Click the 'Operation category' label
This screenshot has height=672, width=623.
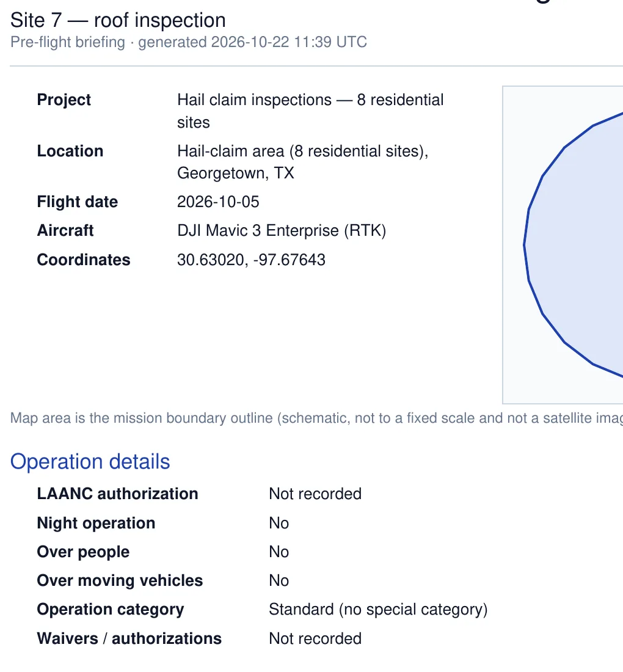pos(111,610)
